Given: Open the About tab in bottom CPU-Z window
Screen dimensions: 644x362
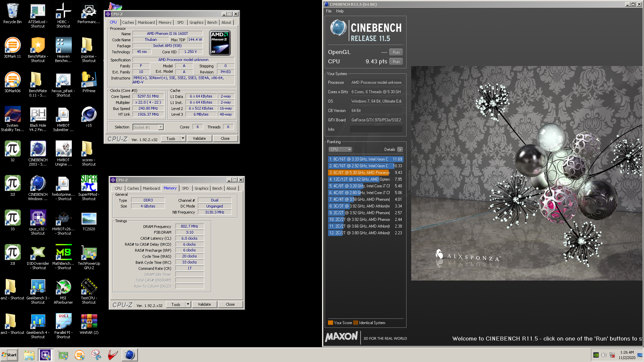Looking at the screenshot, I should pos(231,188).
